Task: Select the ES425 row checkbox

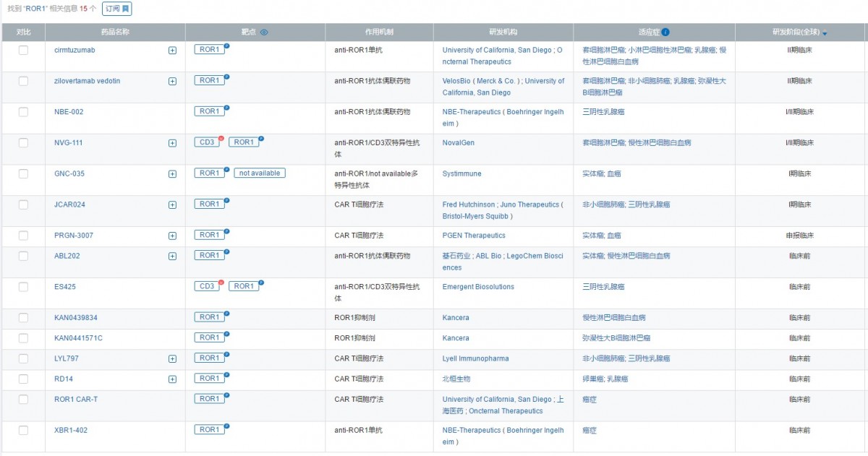Action: [23, 287]
